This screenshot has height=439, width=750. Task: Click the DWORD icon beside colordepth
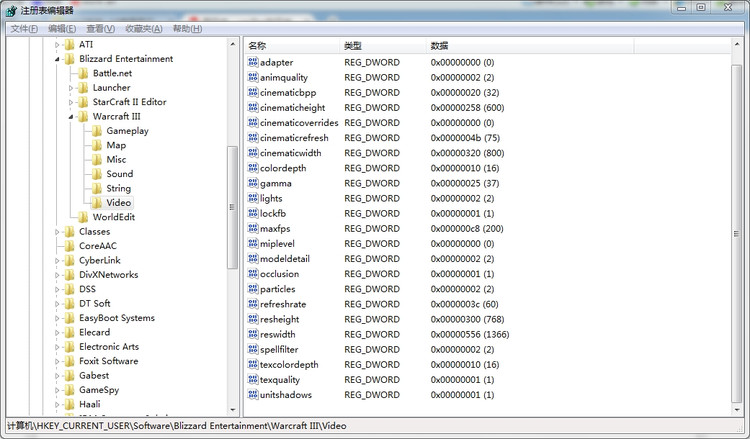(x=253, y=168)
